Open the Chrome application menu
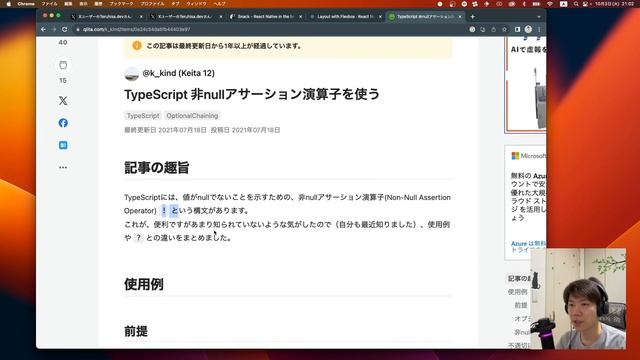This screenshot has width=640, height=360. [26, 4]
